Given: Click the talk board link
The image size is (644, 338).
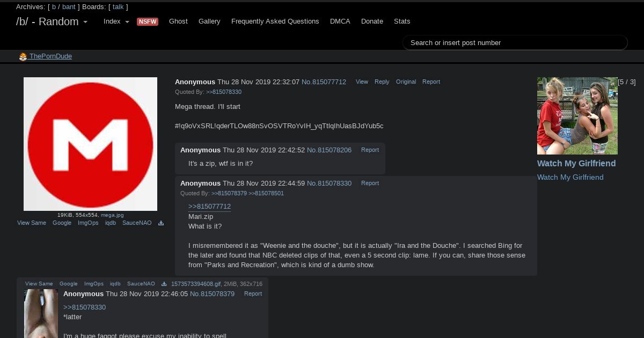Looking at the screenshot, I should click(118, 7).
